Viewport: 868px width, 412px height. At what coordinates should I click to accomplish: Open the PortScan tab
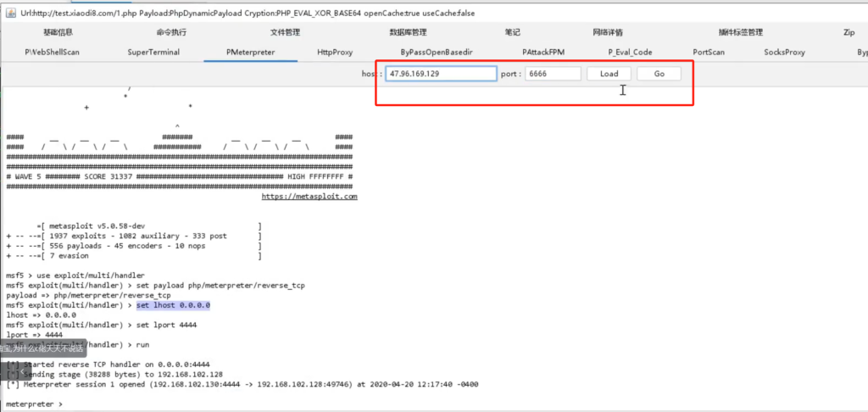709,53
